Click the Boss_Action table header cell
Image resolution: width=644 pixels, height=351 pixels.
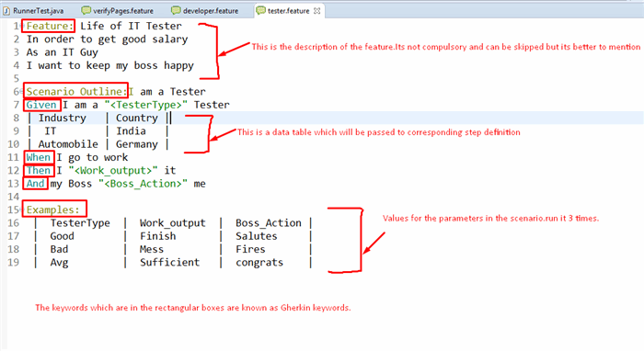coord(269,223)
